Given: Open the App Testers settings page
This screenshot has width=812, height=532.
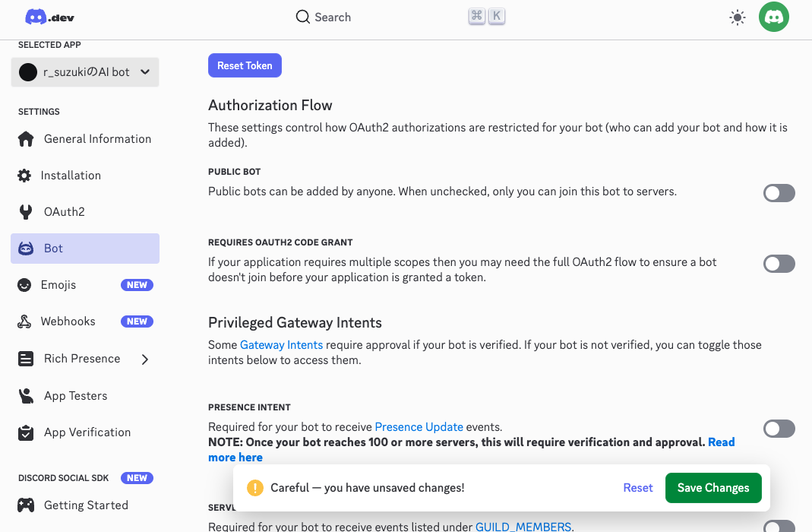Looking at the screenshot, I should [75, 396].
